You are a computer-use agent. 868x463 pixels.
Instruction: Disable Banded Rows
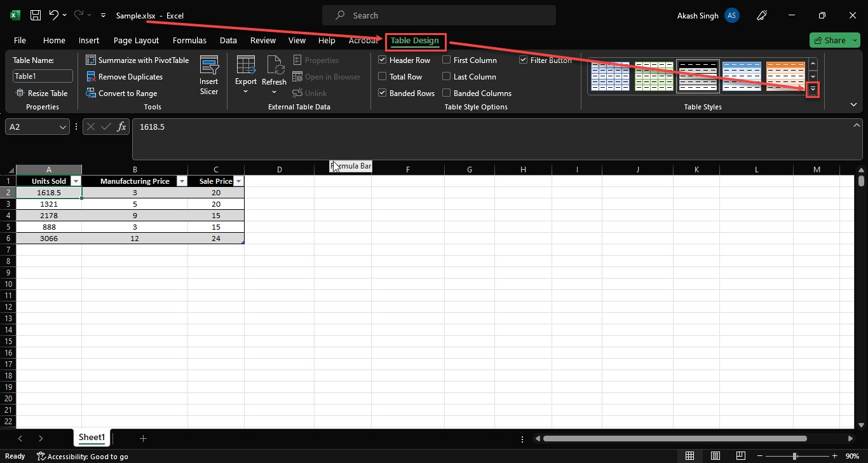(x=382, y=93)
